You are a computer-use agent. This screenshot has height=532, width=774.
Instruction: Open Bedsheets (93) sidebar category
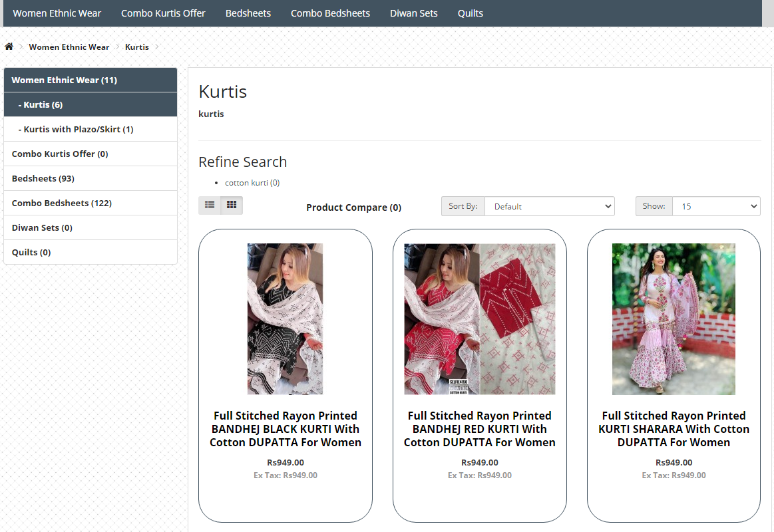point(43,178)
